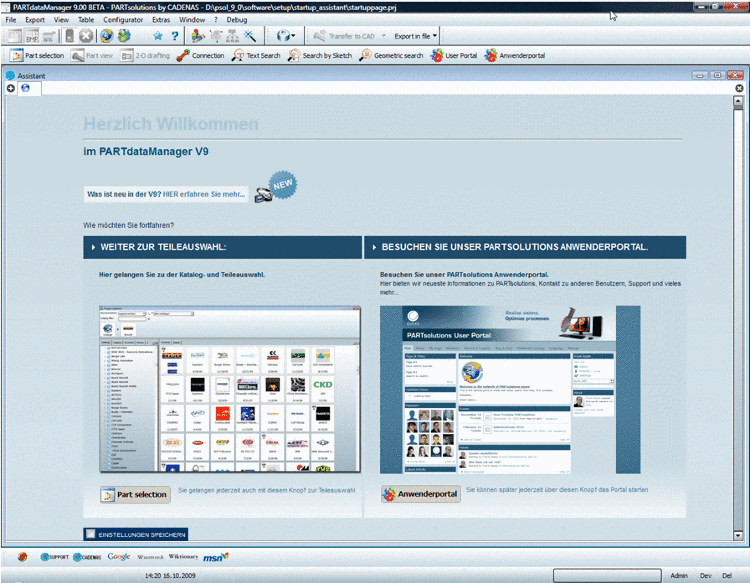Open help with the question mark icon

click(175, 36)
